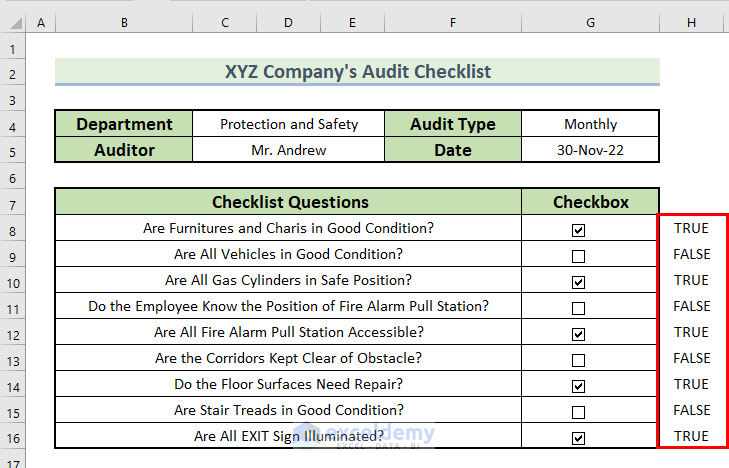Uncheck the Furnitures and Chairs checkbox
Image resolution: width=729 pixels, height=468 pixels.
tap(578, 230)
